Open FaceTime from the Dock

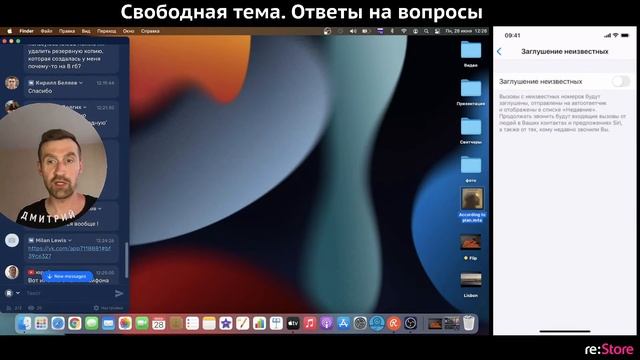tap(142, 323)
